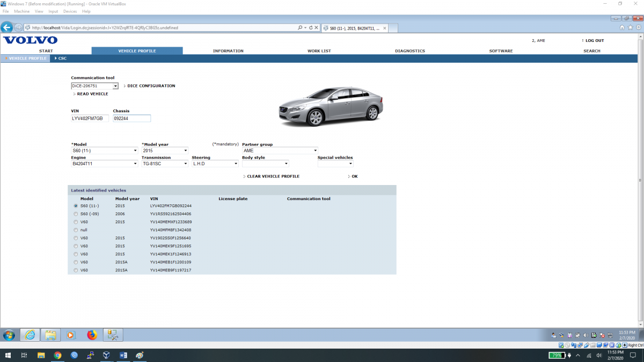The height and width of the screenshot is (362, 644).
Task: Click the Internet Explorer home icon
Action: (x=622, y=27)
